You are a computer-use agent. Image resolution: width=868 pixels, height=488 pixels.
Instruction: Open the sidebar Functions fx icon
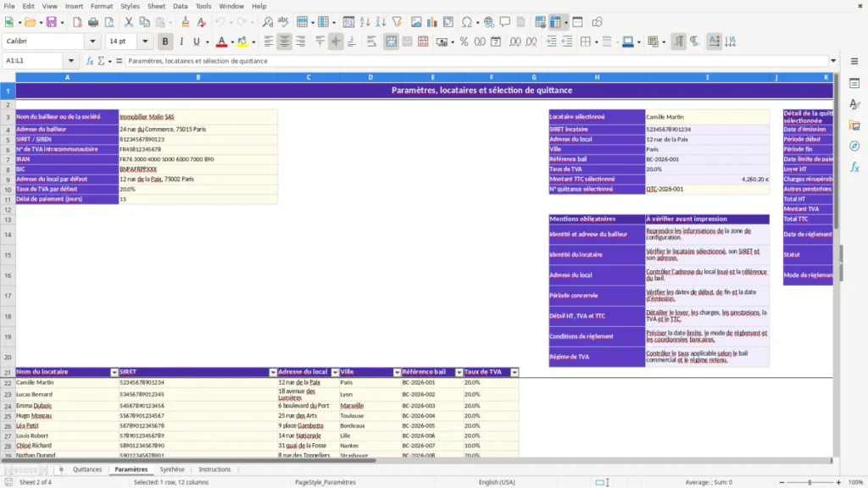pos(854,167)
